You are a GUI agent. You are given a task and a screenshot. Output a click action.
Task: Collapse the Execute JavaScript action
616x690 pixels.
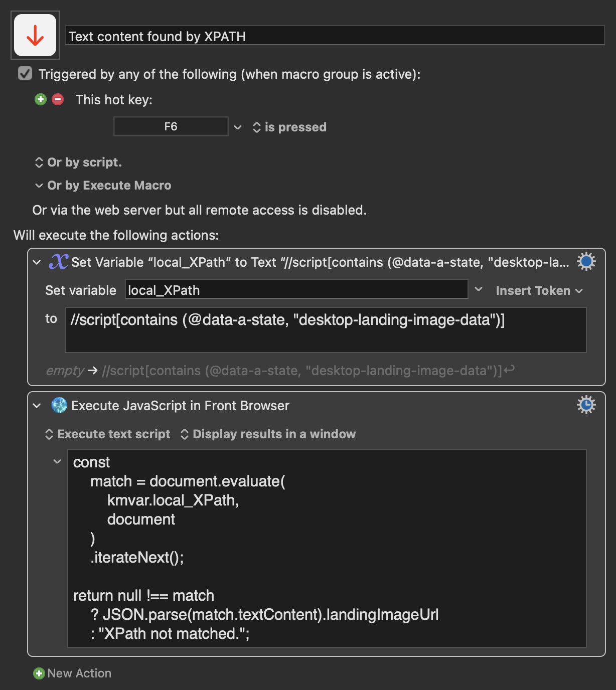pyautogui.click(x=37, y=406)
